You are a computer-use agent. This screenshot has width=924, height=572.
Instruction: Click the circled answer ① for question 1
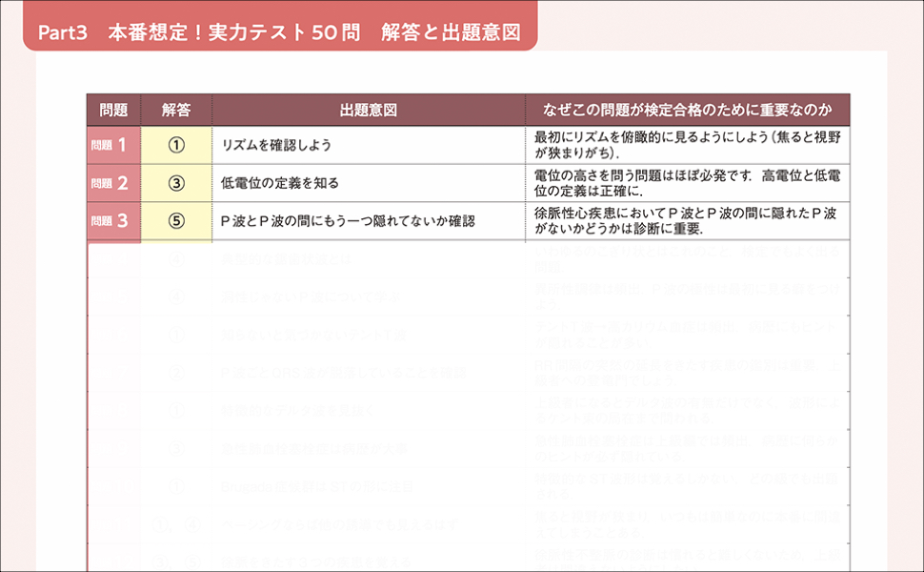point(176,145)
